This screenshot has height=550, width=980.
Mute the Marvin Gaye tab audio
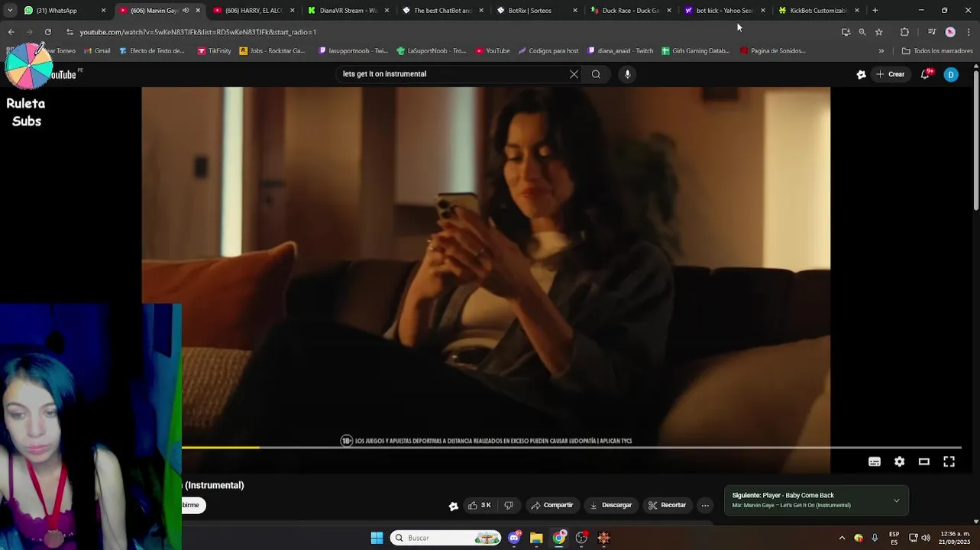185,11
